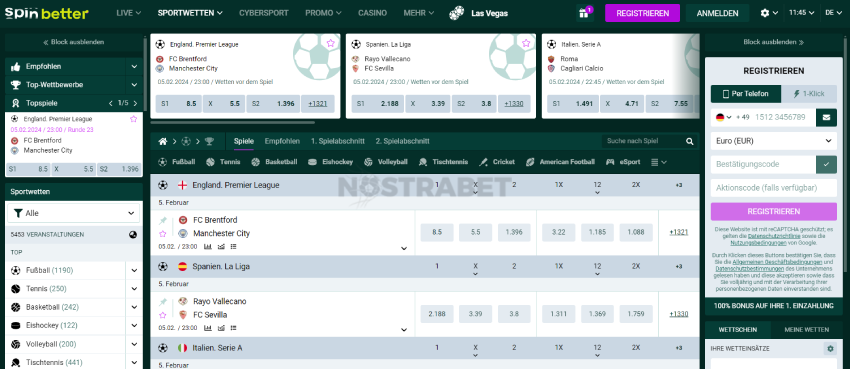
Task: Open the gift box bonus icon
Action: pyautogui.click(x=584, y=13)
